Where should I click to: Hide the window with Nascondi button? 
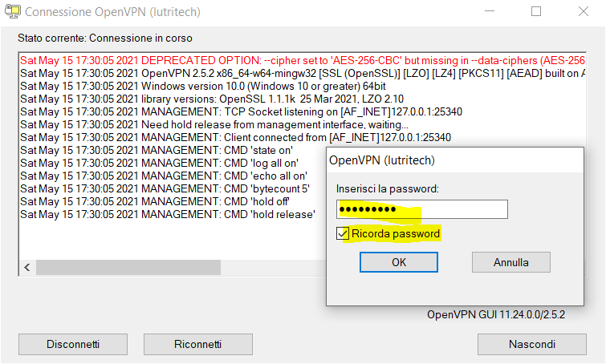point(532,344)
